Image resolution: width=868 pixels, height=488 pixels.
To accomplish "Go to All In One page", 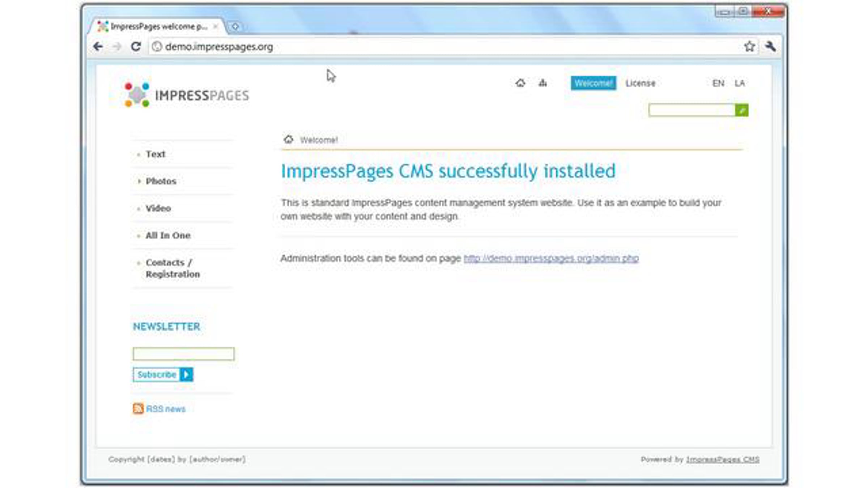I will point(168,235).
